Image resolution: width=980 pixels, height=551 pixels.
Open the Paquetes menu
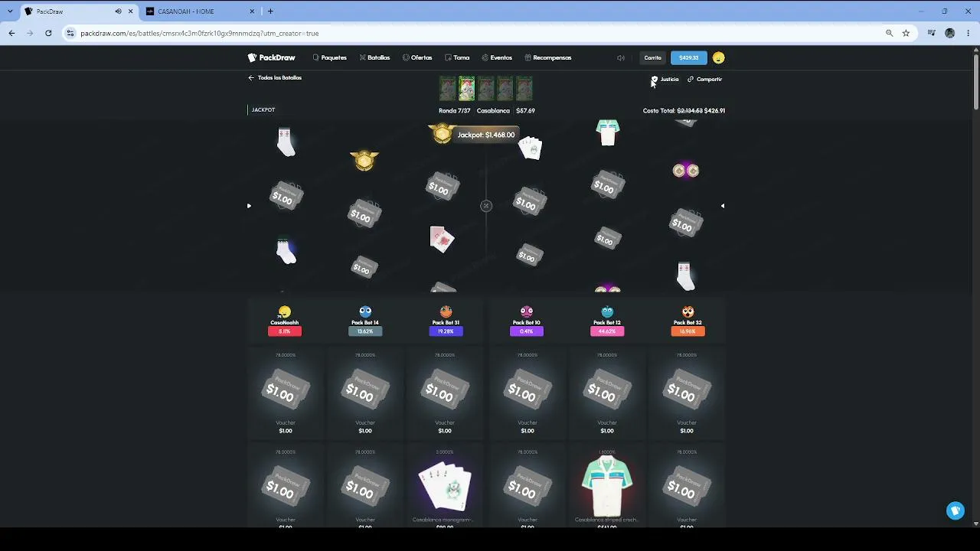coord(330,57)
